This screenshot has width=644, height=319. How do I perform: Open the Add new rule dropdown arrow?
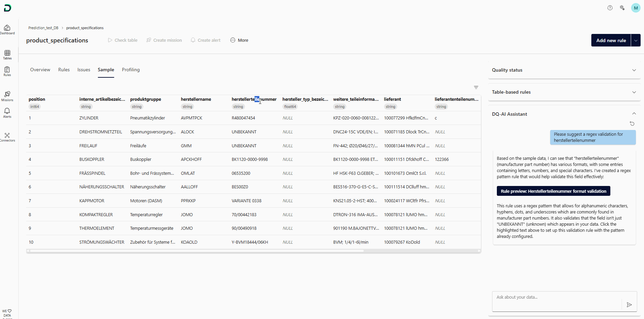click(x=636, y=40)
